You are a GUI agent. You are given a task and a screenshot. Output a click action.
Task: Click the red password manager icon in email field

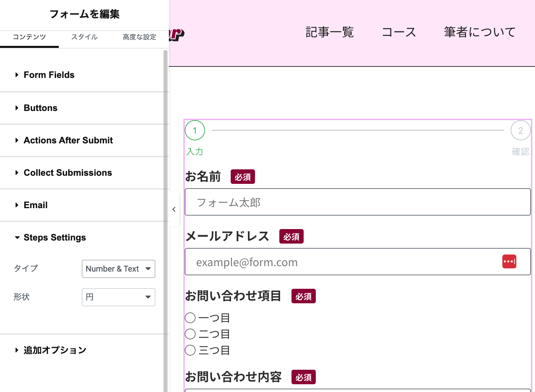pyautogui.click(x=509, y=261)
